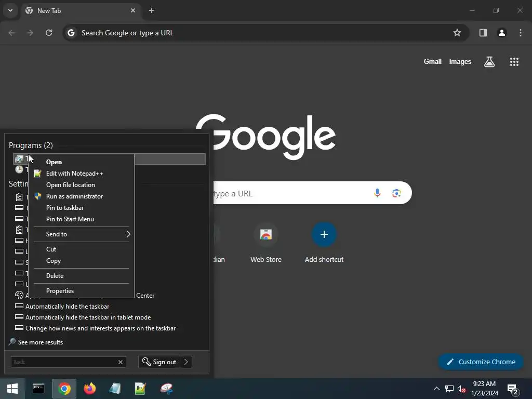The width and height of the screenshot is (532, 399).
Task: Open the Notepad++ taskbar icon
Action: [x=140, y=389]
